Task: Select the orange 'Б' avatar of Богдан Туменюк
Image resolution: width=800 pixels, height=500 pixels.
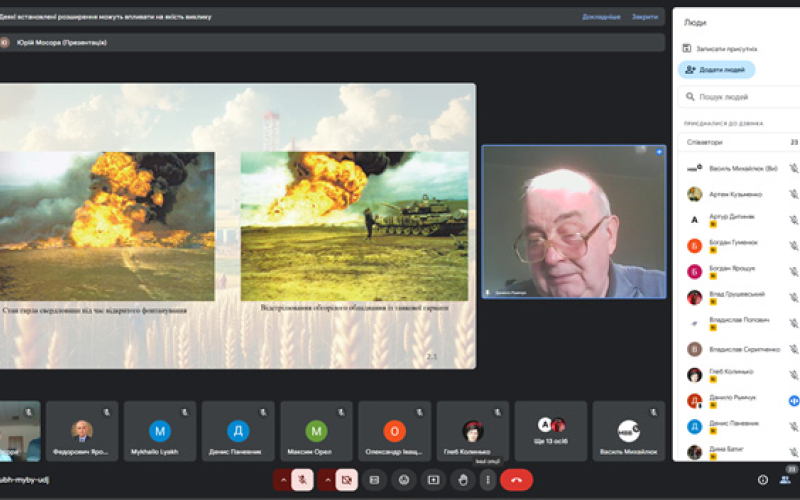Action: tap(694, 246)
